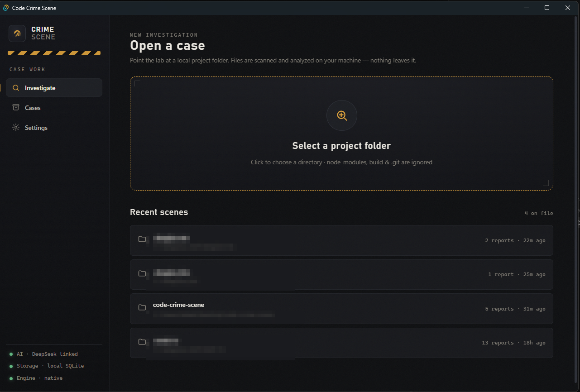The height and width of the screenshot is (392, 580).
Task: Click the Settings gear icon in sidebar
Action: tap(16, 128)
